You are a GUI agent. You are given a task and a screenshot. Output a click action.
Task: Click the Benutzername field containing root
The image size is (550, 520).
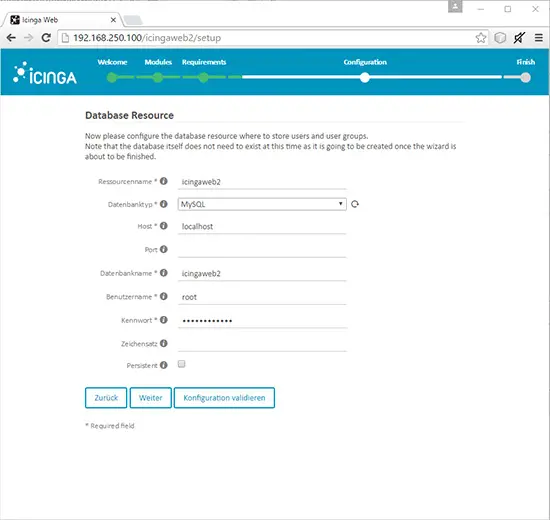262,297
